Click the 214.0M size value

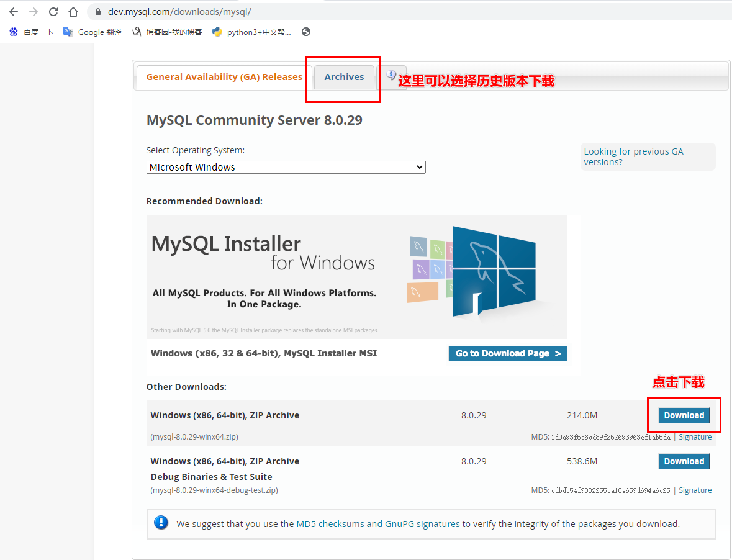(x=582, y=415)
